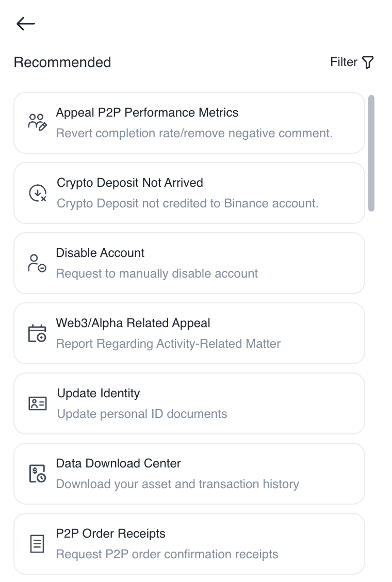Screen dimensions: 392x582
Task: Open Web3/Alpha Related Appeal
Action: pos(189,333)
